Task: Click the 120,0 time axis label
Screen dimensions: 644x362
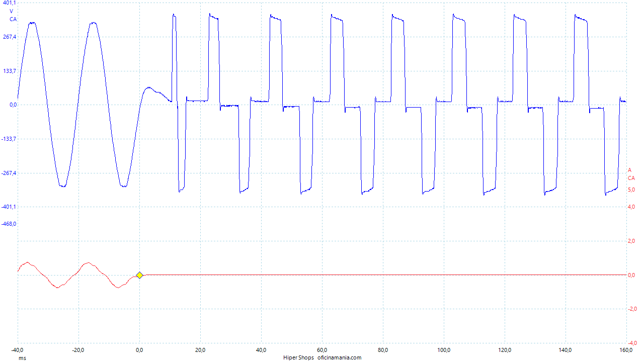Action: 505,350
